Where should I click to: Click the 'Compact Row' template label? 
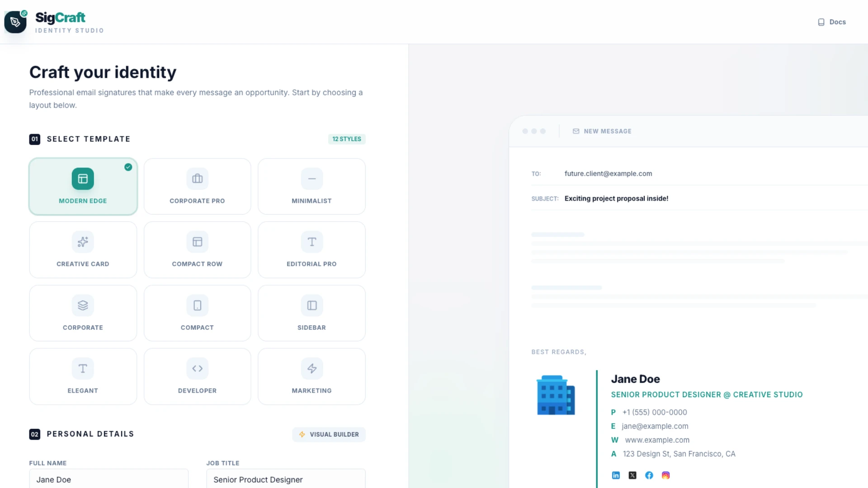(197, 264)
